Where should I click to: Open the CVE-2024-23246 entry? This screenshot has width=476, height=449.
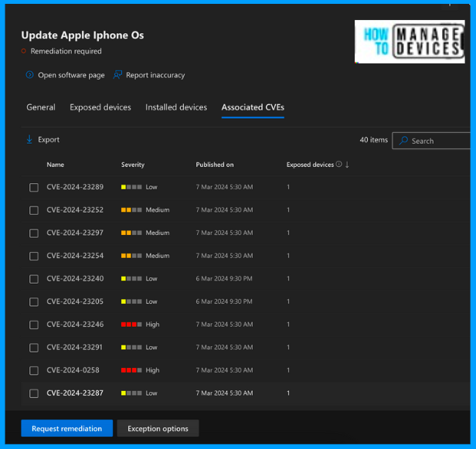point(75,325)
